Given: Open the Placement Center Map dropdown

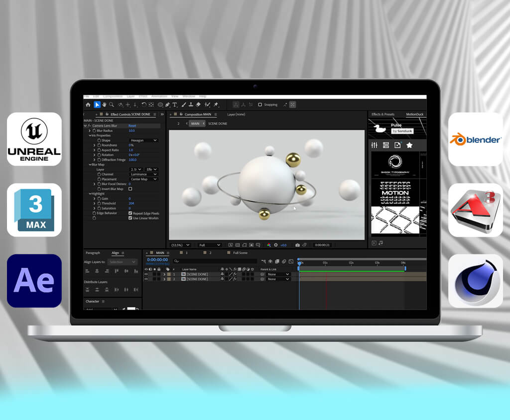Looking at the screenshot, I should [x=144, y=179].
